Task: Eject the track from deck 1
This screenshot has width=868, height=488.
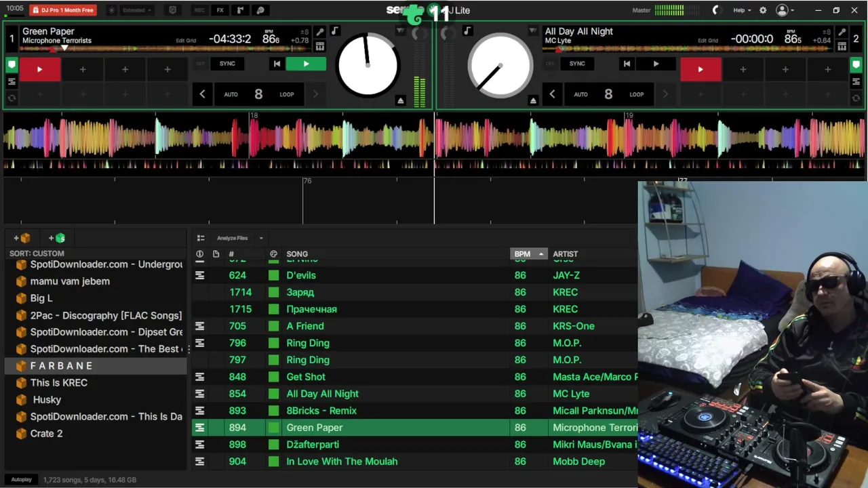Action: (400, 100)
